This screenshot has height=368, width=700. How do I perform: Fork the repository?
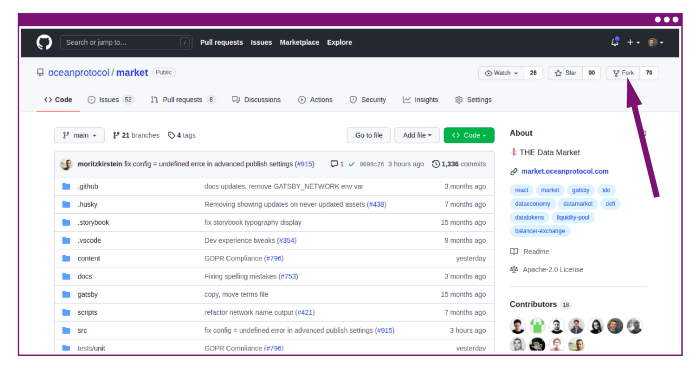[x=623, y=73]
